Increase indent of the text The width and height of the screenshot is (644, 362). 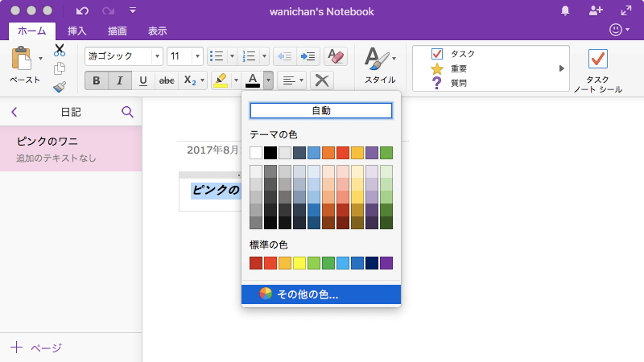[x=308, y=56]
